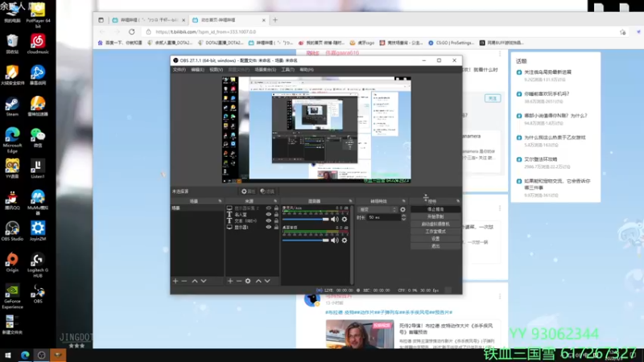Pop out the 混音器 dock panel

click(350, 201)
